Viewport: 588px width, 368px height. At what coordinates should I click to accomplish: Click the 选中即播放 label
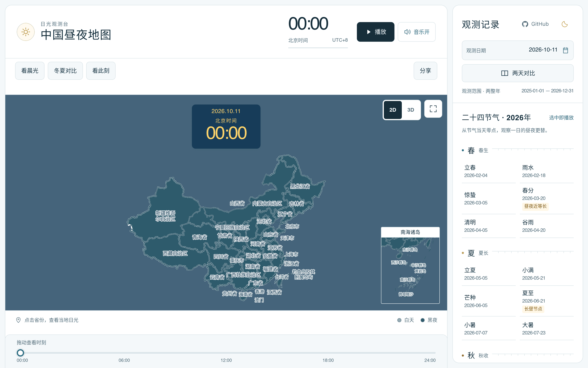pos(561,118)
